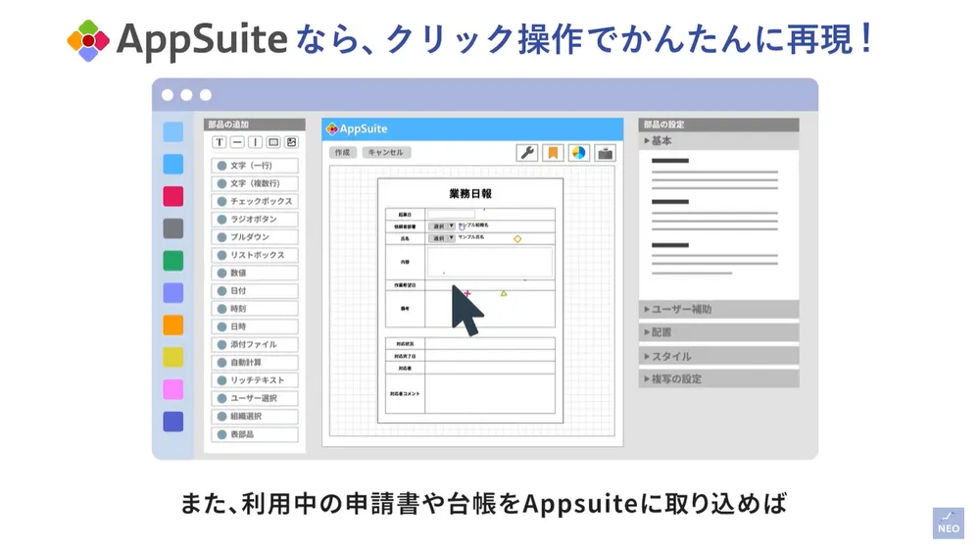
Task: Select the vertical line part icon
Action: [255, 142]
